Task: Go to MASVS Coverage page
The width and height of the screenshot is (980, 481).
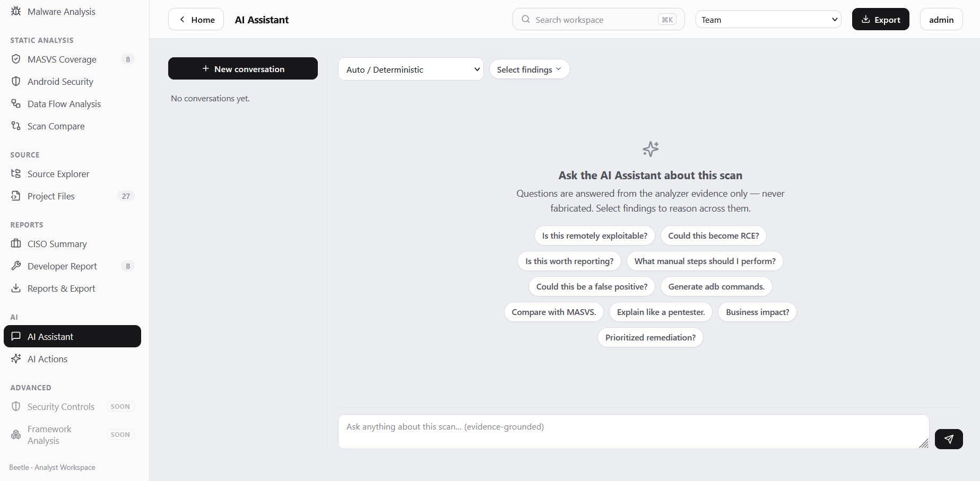Action: point(72,59)
